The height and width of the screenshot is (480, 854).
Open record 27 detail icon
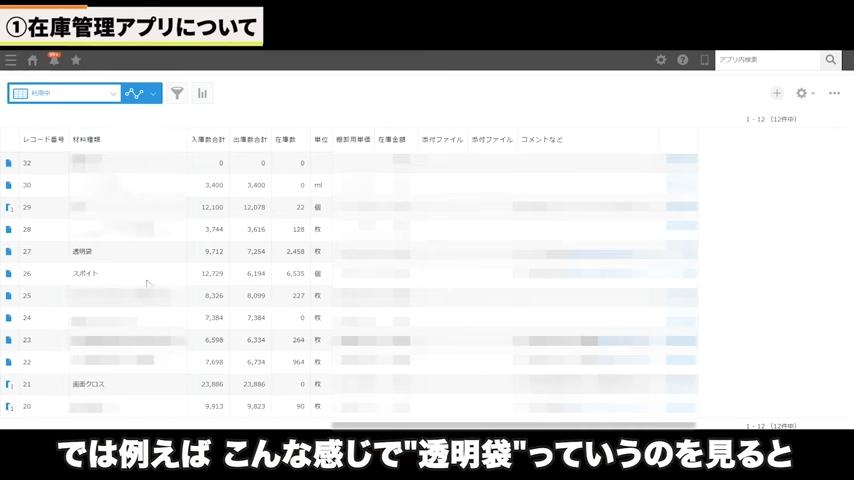click(9, 252)
